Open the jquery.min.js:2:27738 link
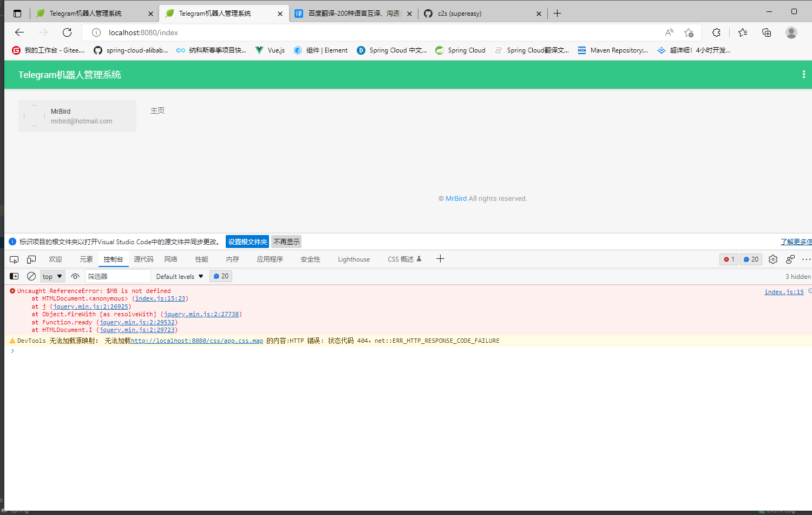812x515 pixels. [201, 314]
